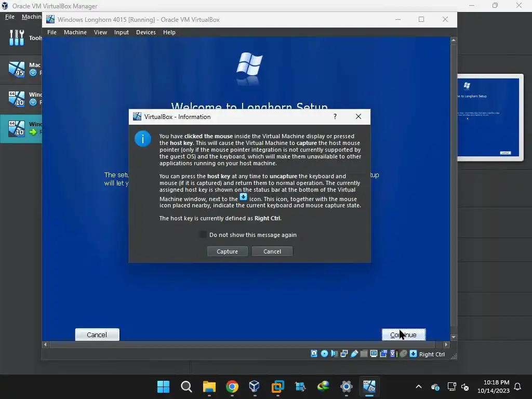This screenshot has width=532, height=399.
Task: Open the VM window File menu
Action: (52, 32)
